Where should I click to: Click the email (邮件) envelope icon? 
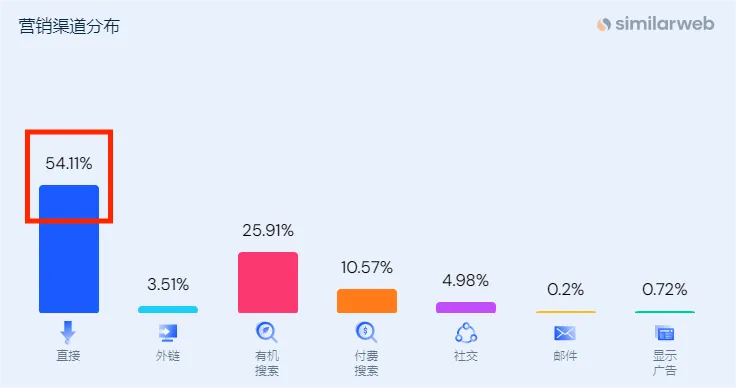[x=565, y=334]
